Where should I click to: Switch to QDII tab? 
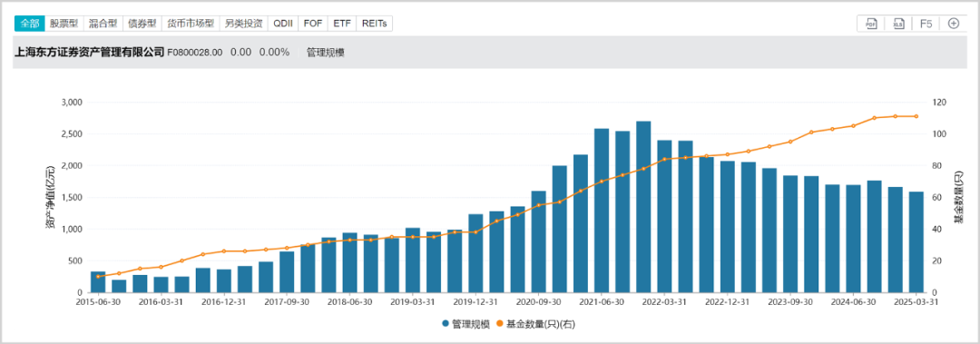pos(283,24)
